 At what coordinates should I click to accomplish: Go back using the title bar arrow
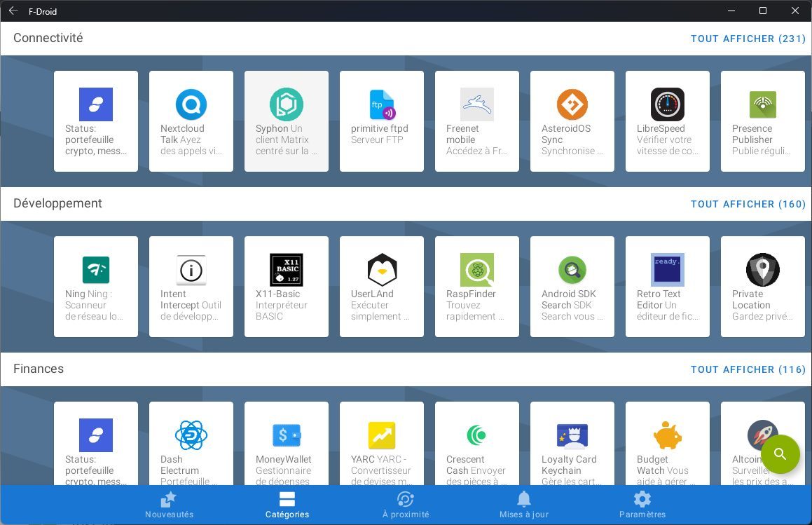click(13, 11)
